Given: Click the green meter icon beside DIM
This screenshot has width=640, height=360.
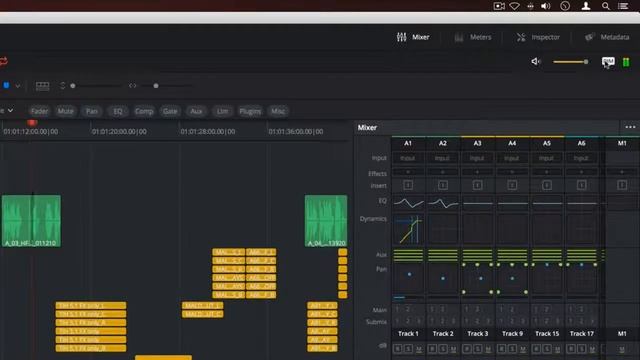Looking at the screenshot, I should pyautogui.click(x=626, y=62).
